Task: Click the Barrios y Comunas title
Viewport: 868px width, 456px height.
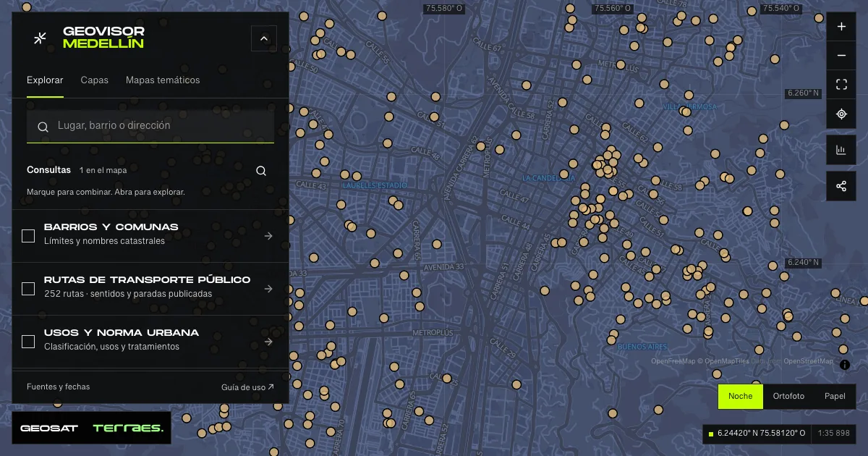Action: click(x=111, y=227)
